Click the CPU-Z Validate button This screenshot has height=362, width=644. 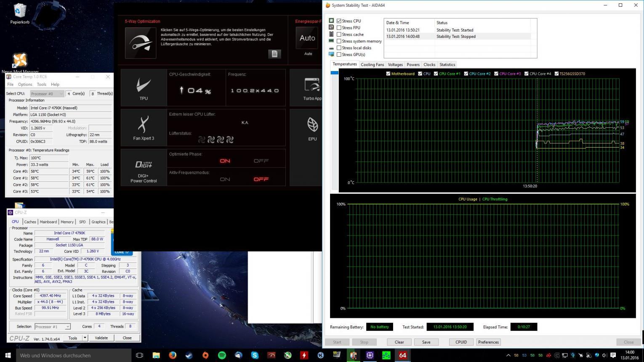point(101,338)
